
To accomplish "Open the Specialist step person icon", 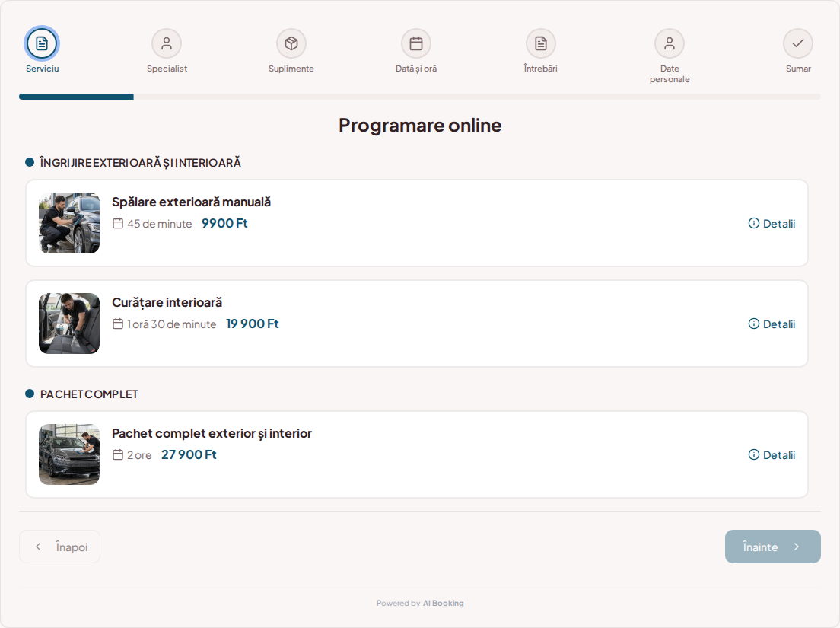I will coord(167,43).
